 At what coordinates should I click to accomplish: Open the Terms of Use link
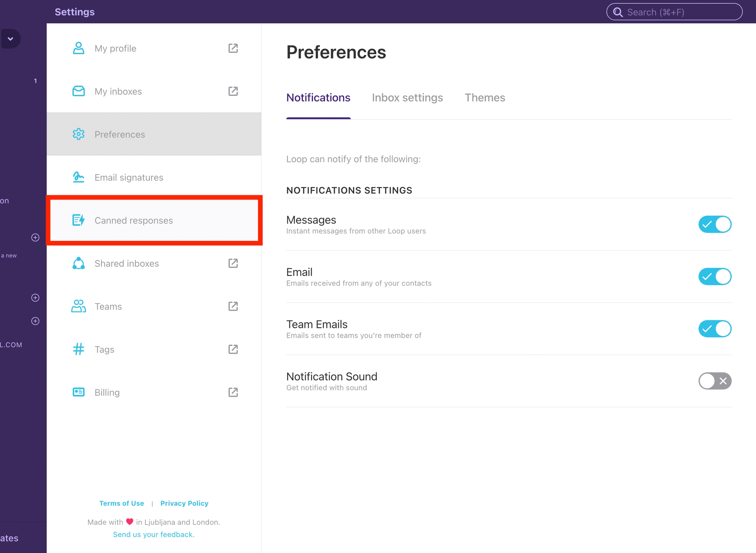coord(121,503)
